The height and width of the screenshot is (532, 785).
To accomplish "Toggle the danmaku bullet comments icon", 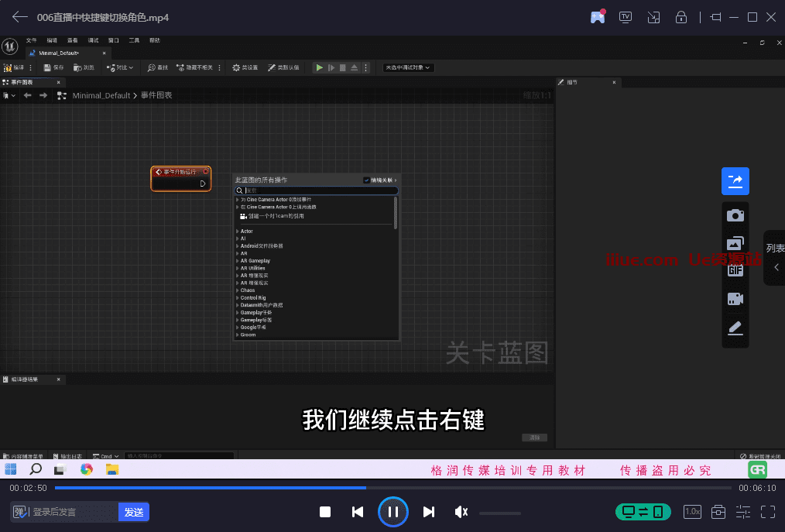I will pos(20,512).
